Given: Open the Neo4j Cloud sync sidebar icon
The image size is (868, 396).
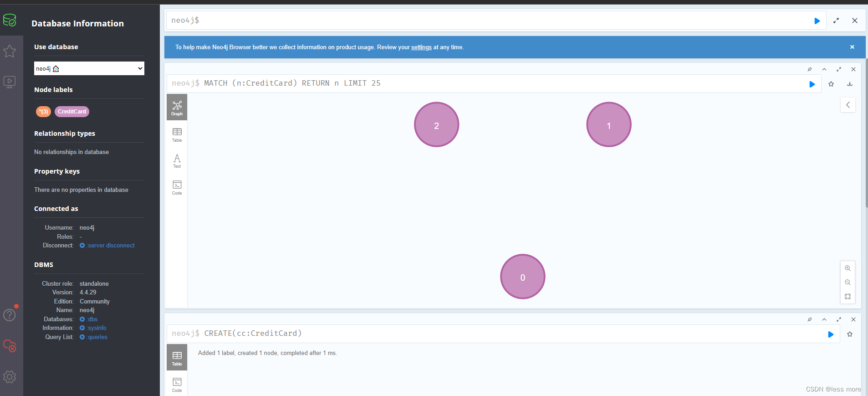Looking at the screenshot, I should point(10,346).
